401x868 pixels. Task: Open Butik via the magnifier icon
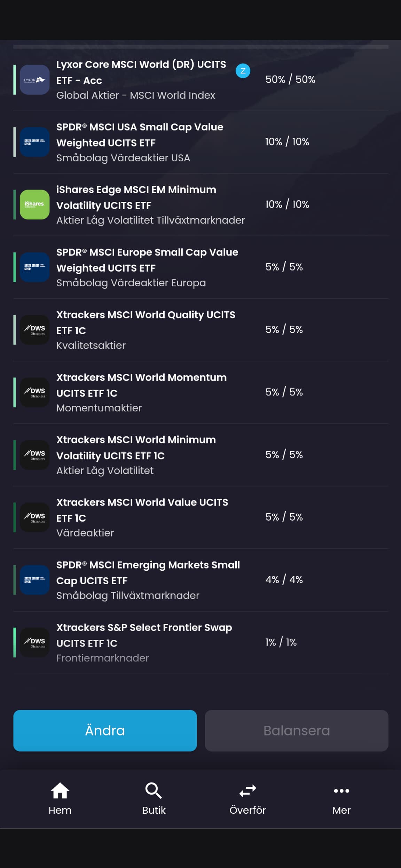point(154,791)
